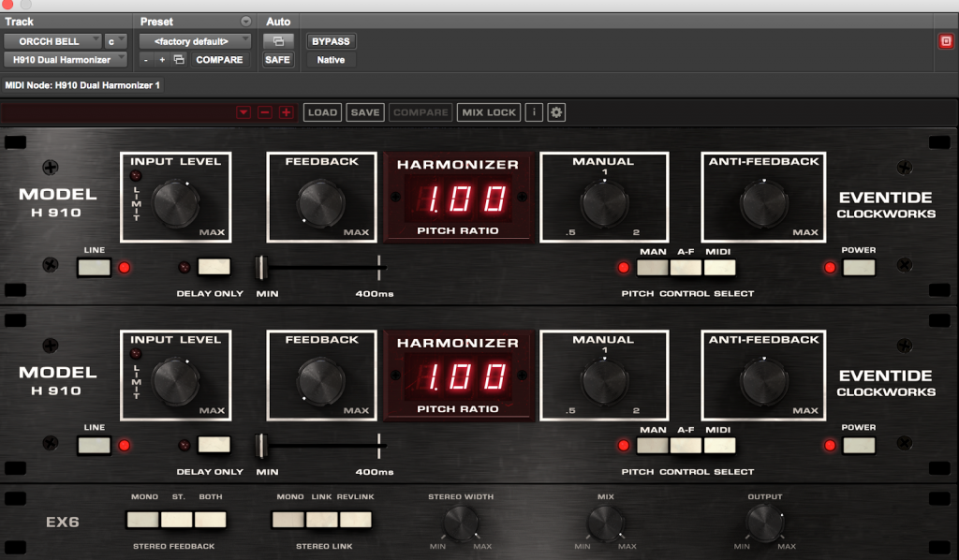Toggle the MIX LOCK button
The width and height of the screenshot is (959, 560).
point(489,112)
